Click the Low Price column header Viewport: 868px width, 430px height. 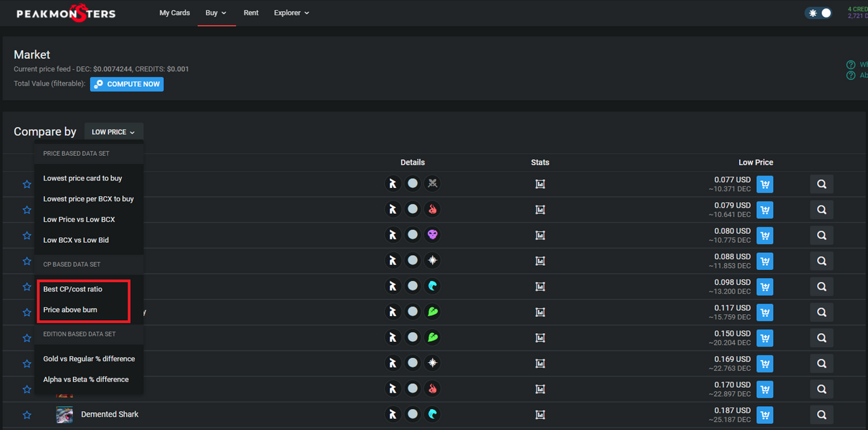point(755,163)
